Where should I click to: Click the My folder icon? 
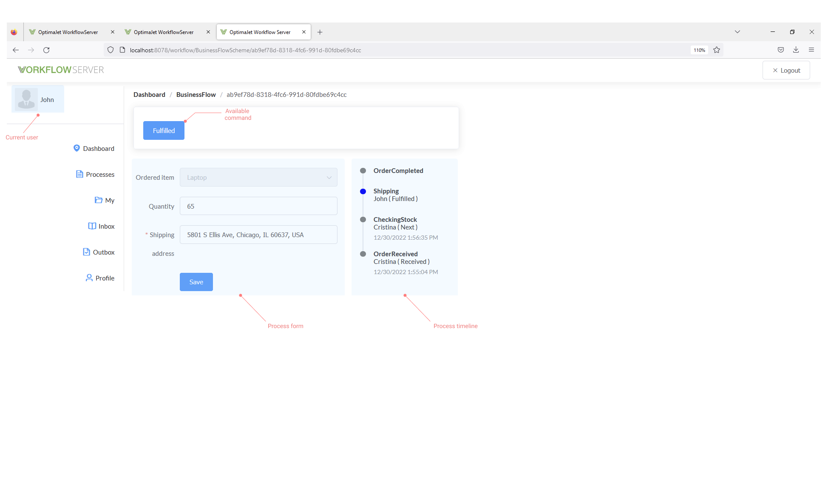pyautogui.click(x=99, y=200)
